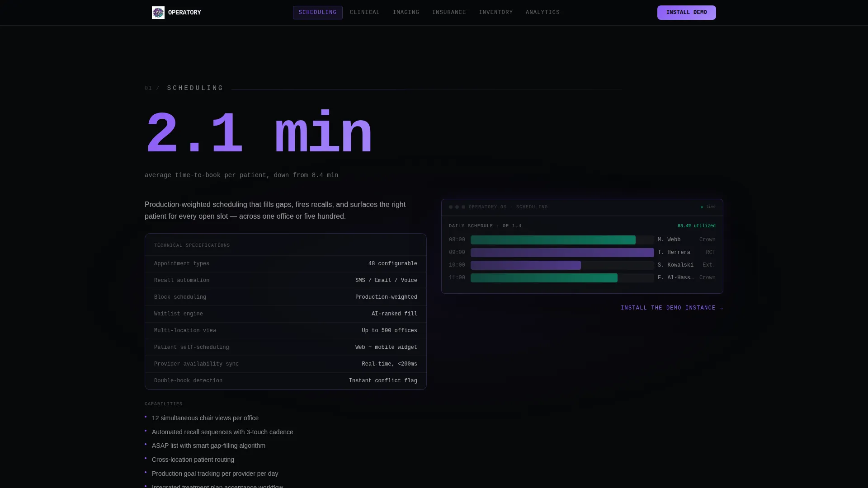The width and height of the screenshot is (868, 488).
Task: Click the green live status dot
Action: coord(702,207)
